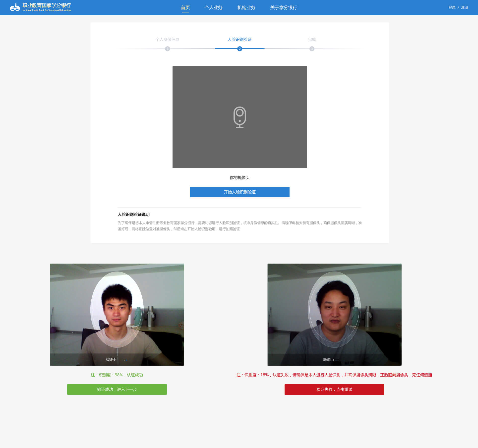
Task: Select 个人身份信息 step label
Action: (167, 39)
